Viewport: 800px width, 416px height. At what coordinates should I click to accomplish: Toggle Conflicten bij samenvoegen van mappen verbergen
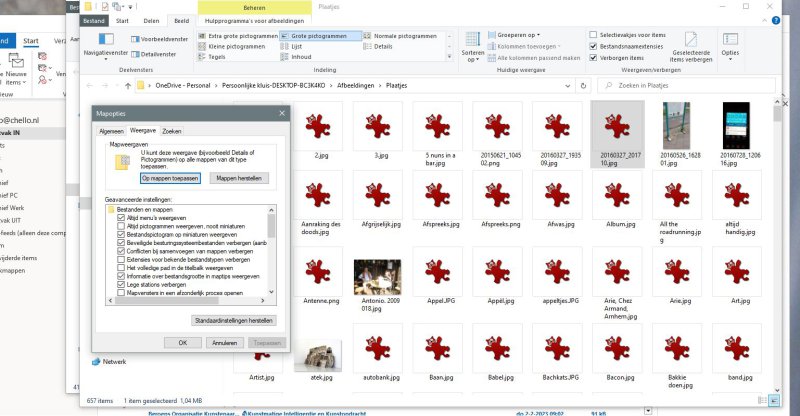click(121, 251)
